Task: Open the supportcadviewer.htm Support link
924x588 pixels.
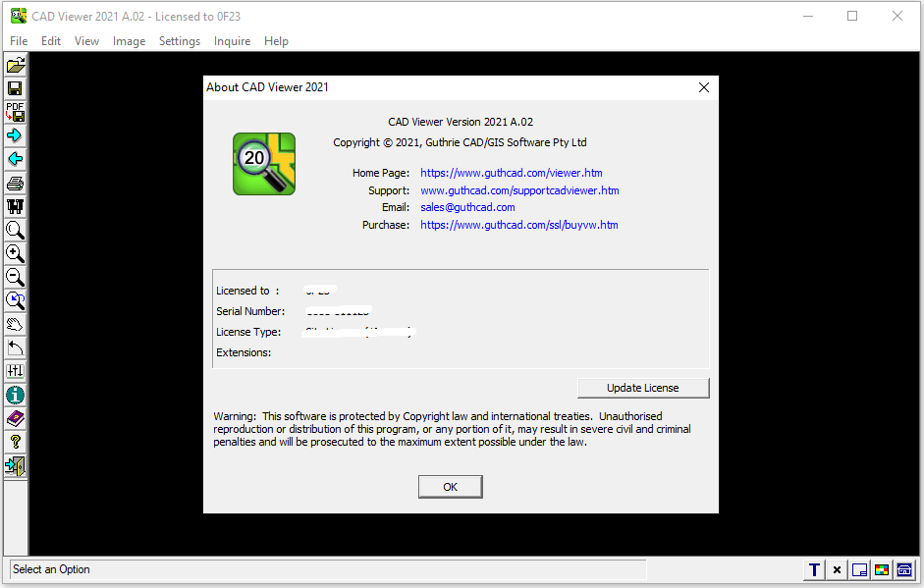Action: point(519,190)
